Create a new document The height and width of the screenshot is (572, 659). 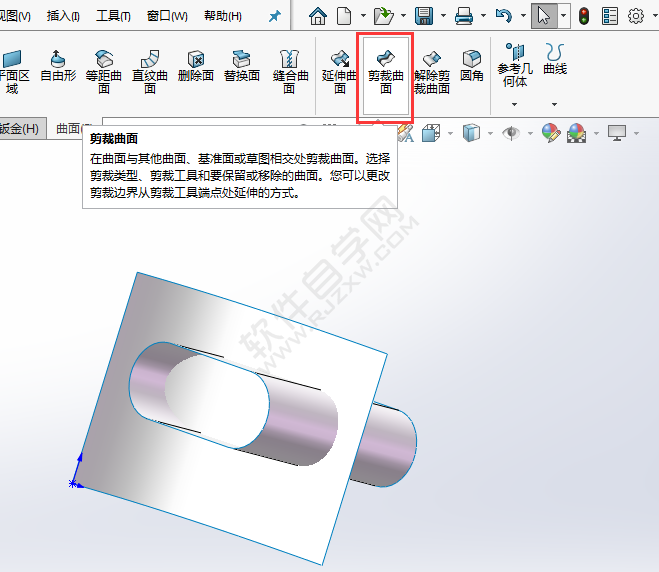coord(344,16)
